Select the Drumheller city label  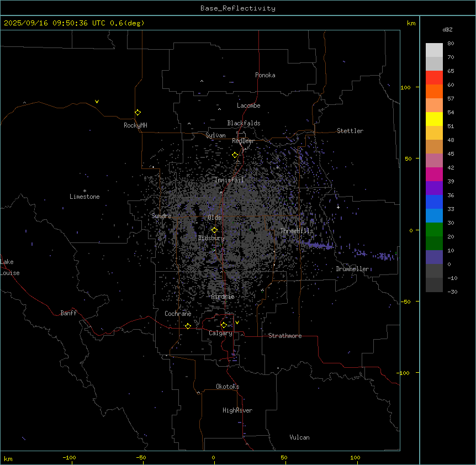point(352,269)
